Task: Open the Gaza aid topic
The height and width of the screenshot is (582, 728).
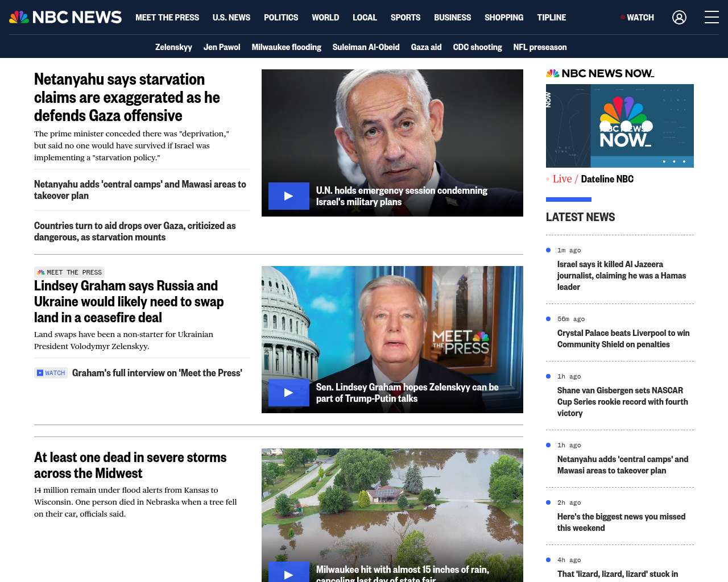Action: click(427, 47)
